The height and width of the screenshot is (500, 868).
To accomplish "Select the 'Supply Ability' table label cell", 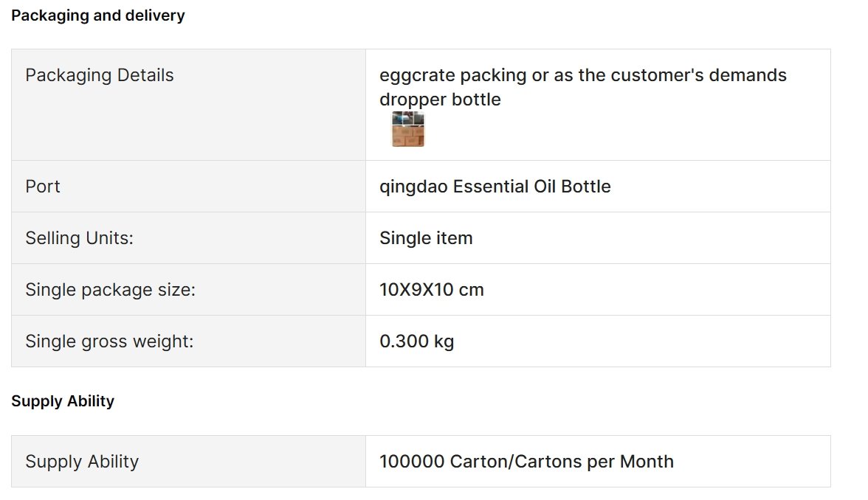I will point(188,462).
